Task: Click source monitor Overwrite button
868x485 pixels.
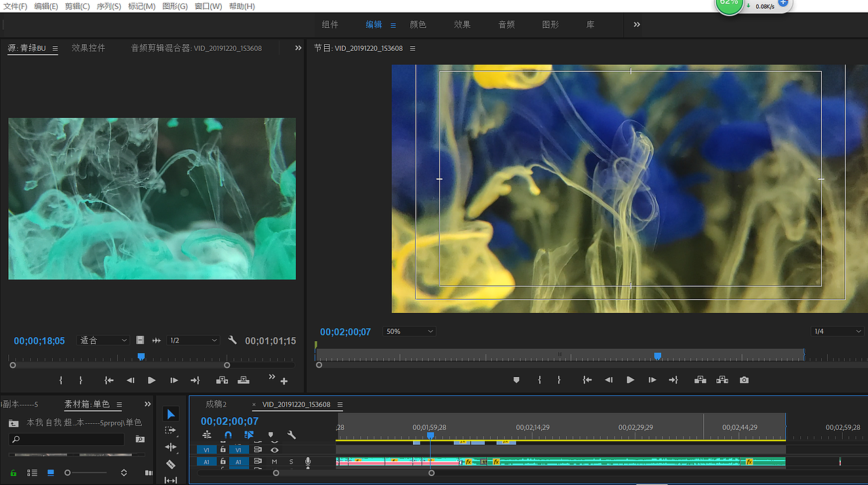Action: pos(243,381)
